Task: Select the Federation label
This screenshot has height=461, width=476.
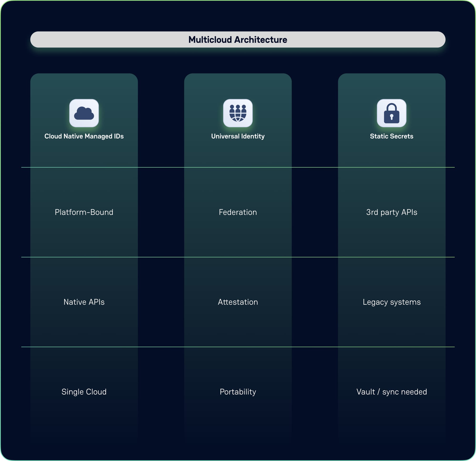Action: click(238, 212)
